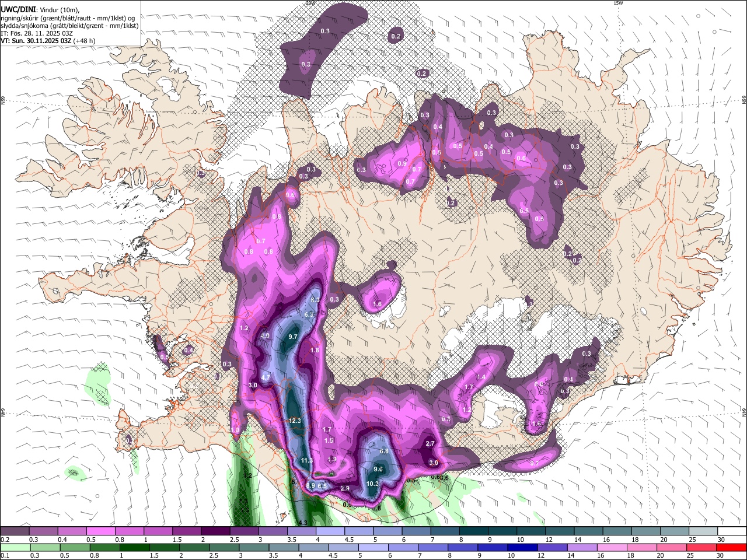Select the 0.9 value in the north

coord(402,163)
